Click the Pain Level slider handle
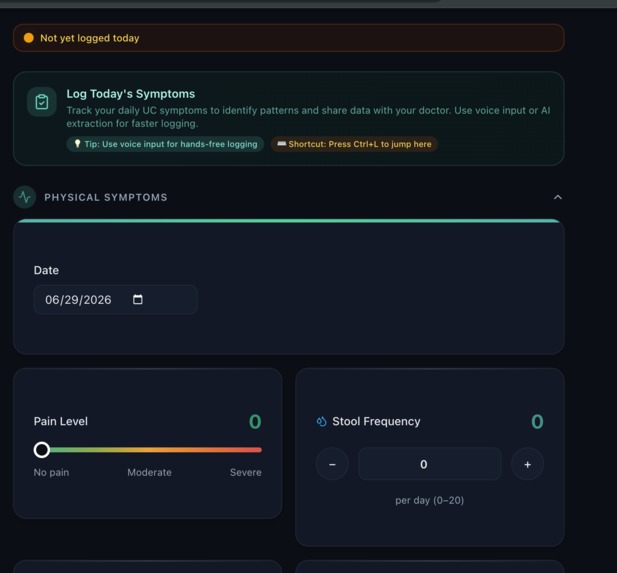Screen dimensions: 617x573 (x=42, y=449)
